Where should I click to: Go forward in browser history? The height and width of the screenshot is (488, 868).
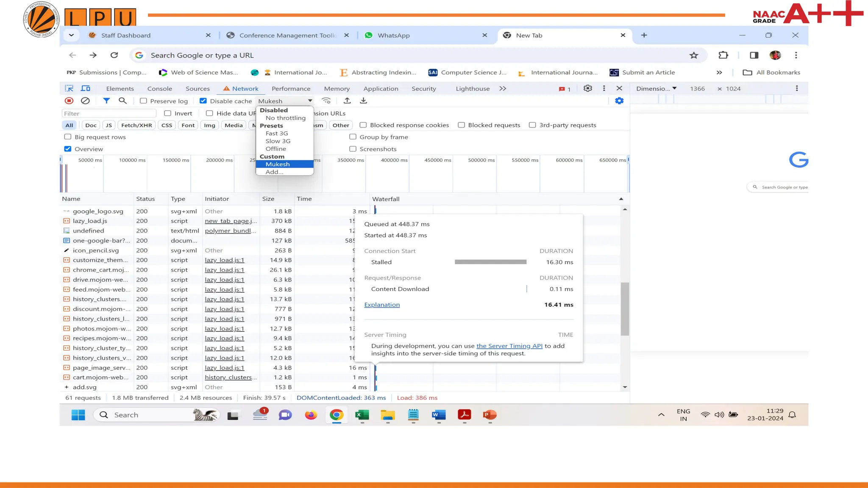(93, 55)
